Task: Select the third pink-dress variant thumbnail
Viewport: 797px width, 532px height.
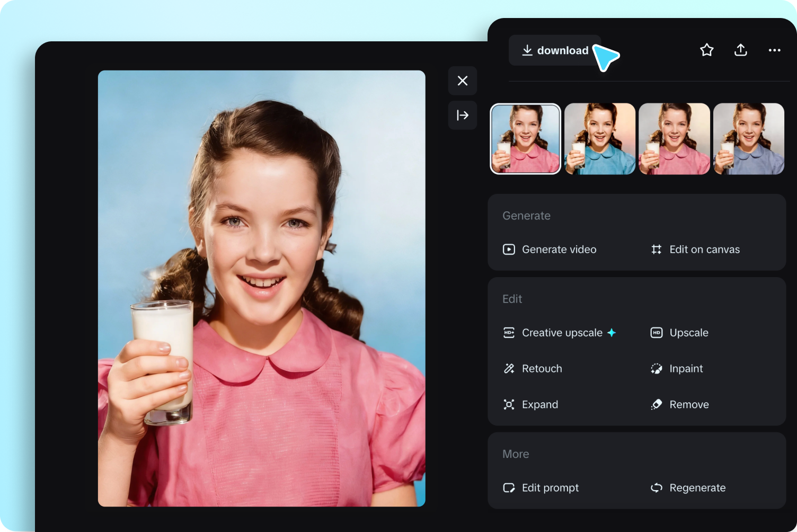Action: click(674, 139)
